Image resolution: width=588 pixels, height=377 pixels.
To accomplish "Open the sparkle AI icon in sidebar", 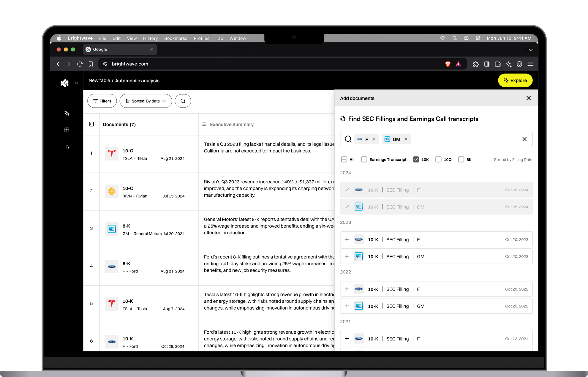I will pyautogui.click(x=67, y=113).
